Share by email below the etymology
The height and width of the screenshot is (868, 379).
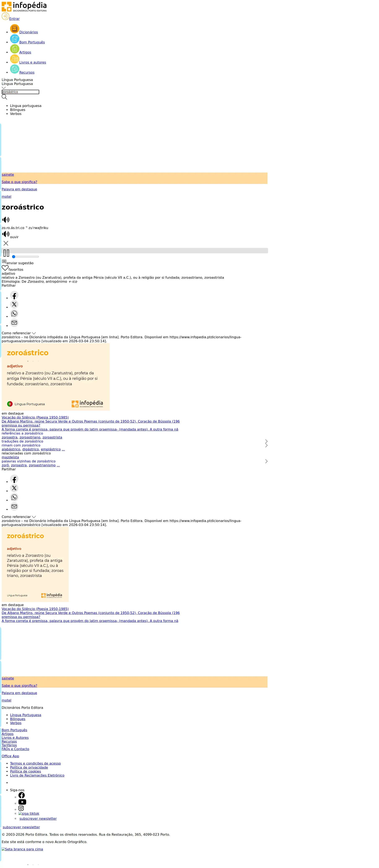coord(14,323)
